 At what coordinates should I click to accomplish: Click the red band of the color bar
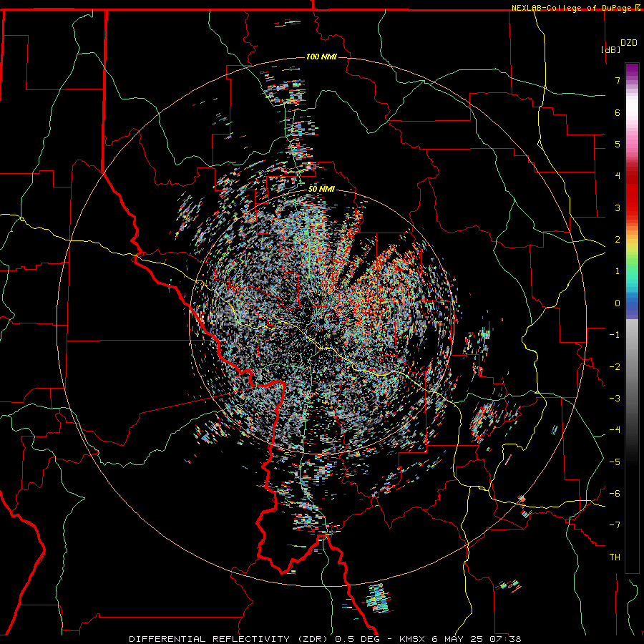(x=632, y=193)
